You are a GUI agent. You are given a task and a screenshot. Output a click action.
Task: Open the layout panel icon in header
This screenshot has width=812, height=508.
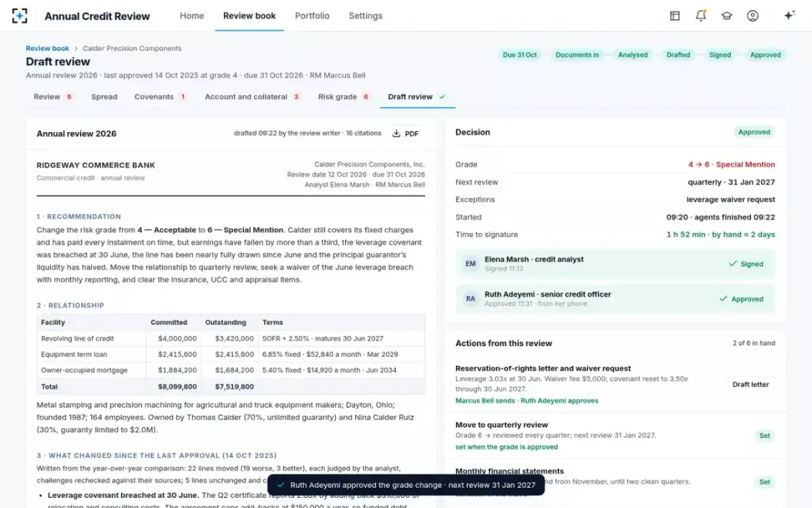pyautogui.click(x=675, y=16)
